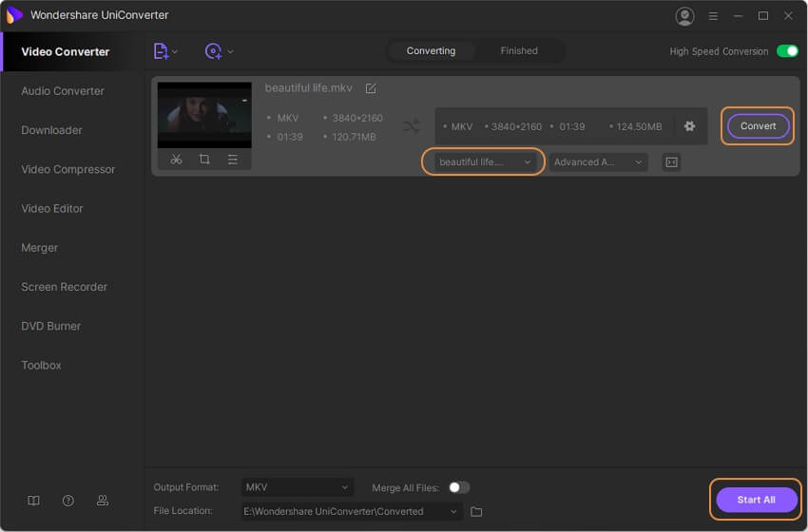Viewport: 808px width, 532px height.
Task: Open output settings gear icon
Action: click(689, 126)
